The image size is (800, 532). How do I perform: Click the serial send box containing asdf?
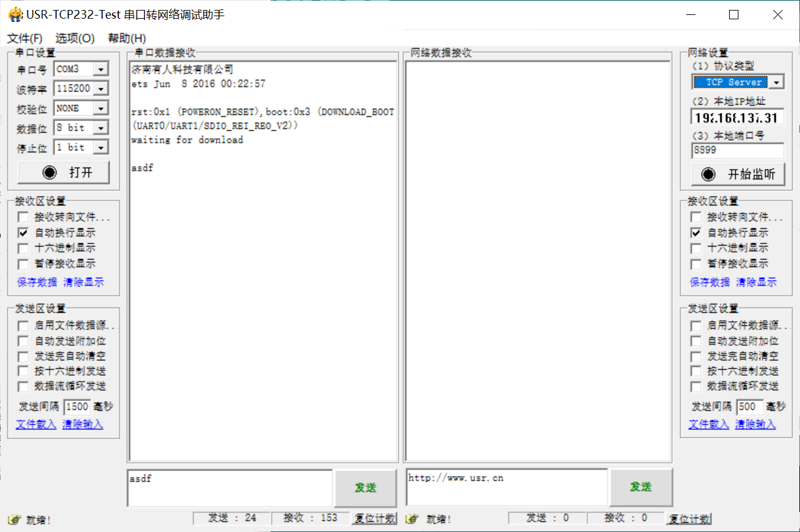[230, 488]
